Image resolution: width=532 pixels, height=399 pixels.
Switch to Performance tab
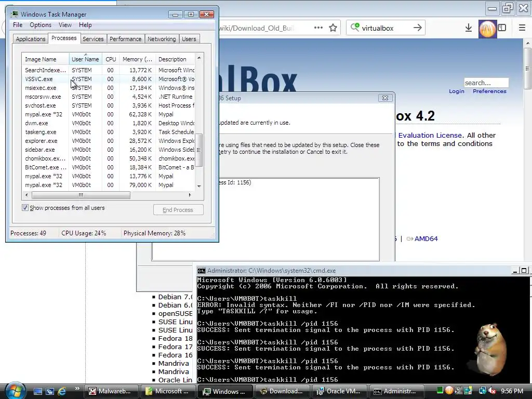point(126,39)
